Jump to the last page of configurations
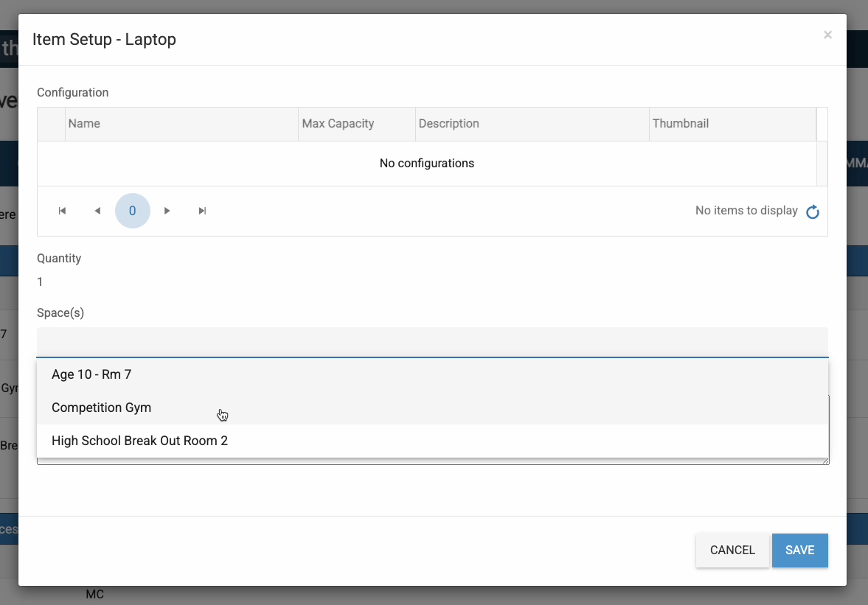 pyautogui.click(x=202, y=211)
